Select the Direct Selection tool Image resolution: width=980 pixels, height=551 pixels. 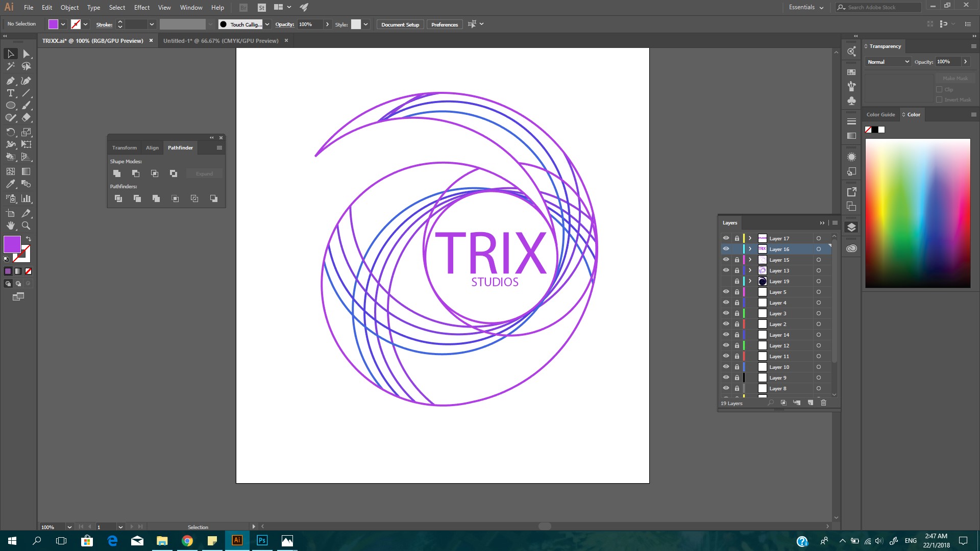pos(26,54)
